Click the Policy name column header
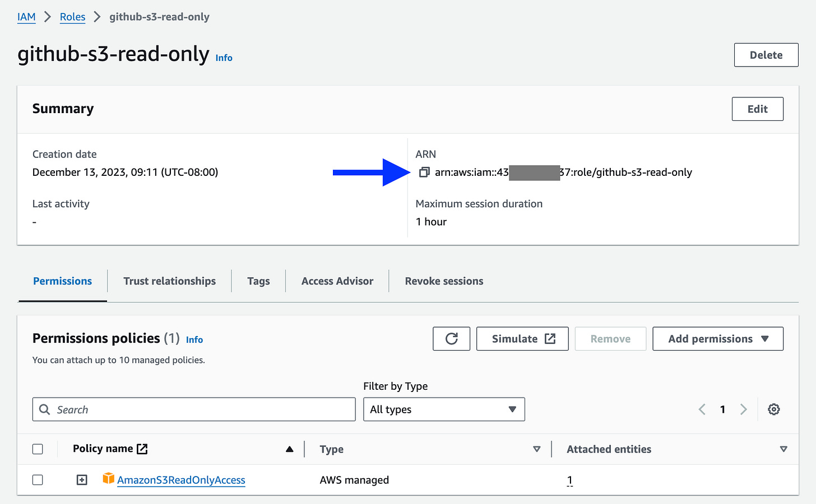The image size is (816, 504). click(103, 449)
